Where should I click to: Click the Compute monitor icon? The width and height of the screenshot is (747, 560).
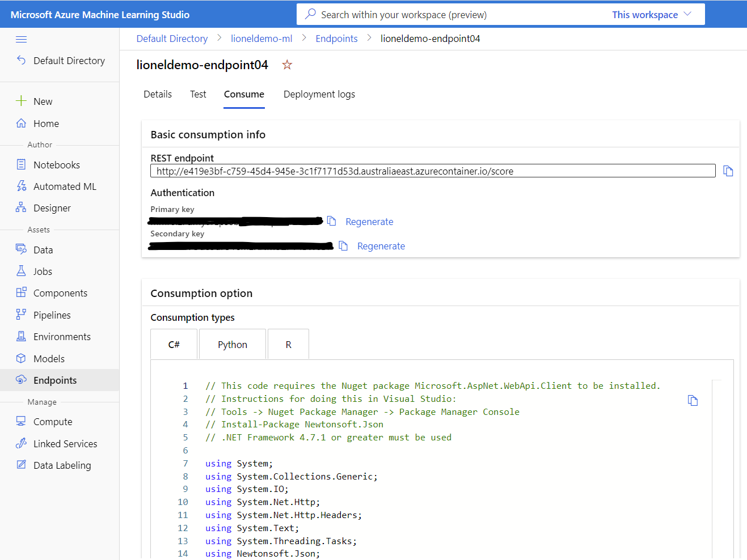(21, 421)
